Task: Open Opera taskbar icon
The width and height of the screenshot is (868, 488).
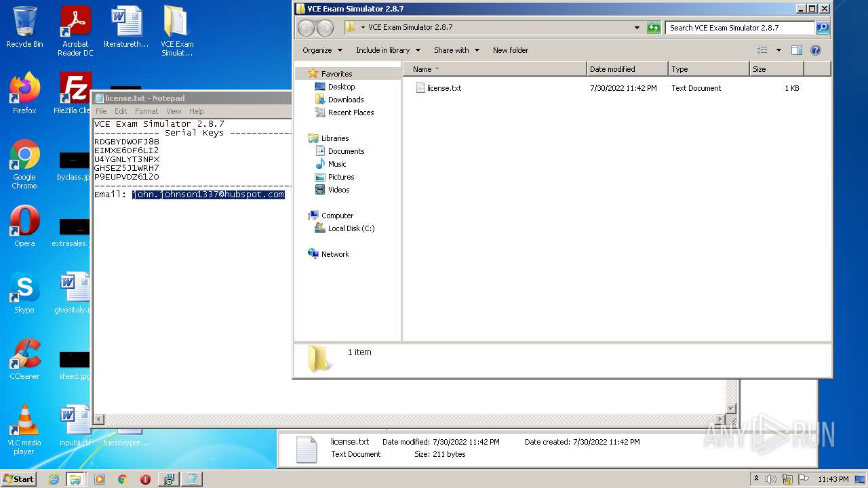Action: coord(145,479)
